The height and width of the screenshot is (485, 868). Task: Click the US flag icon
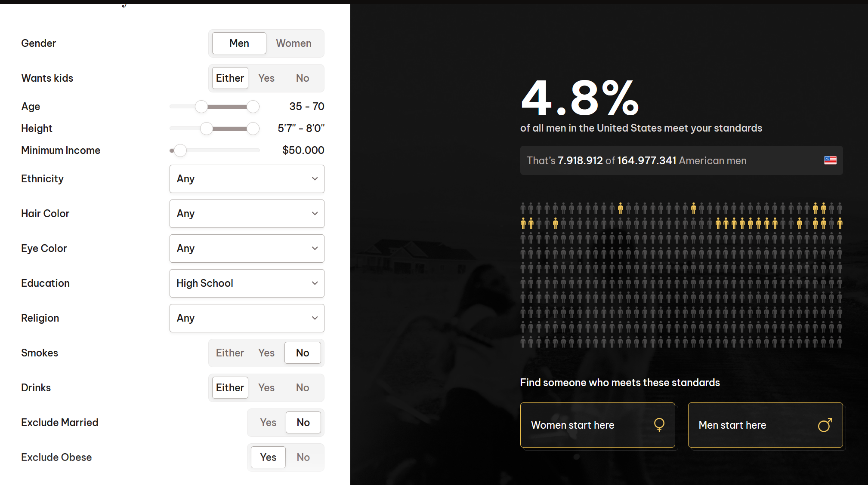point(830,160)
